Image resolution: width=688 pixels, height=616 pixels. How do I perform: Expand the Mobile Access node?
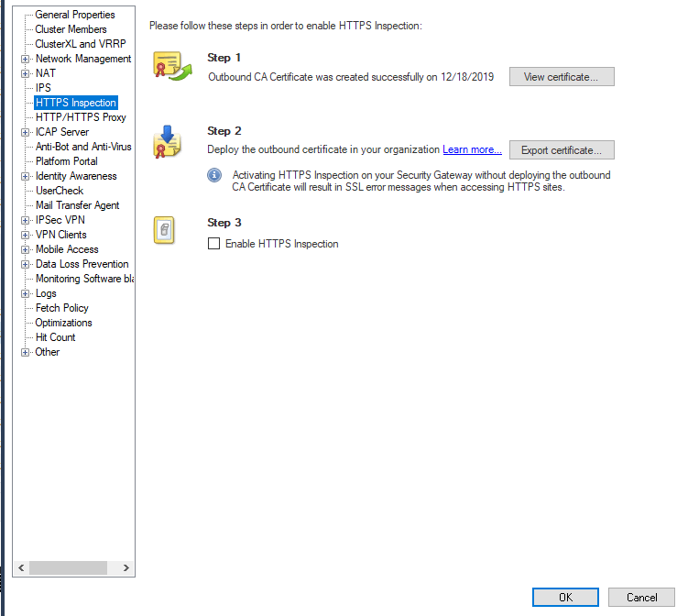pyautogui.click(x=26, y=249)
